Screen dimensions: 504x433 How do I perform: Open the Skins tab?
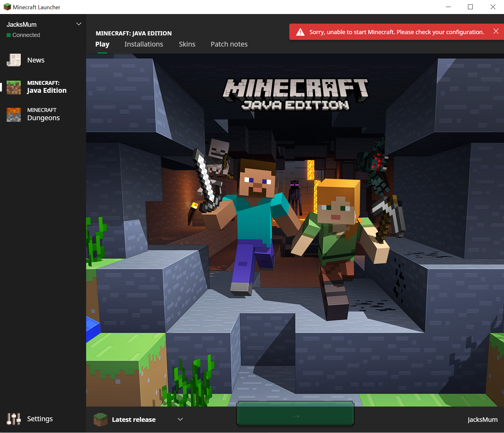point(187,44)
